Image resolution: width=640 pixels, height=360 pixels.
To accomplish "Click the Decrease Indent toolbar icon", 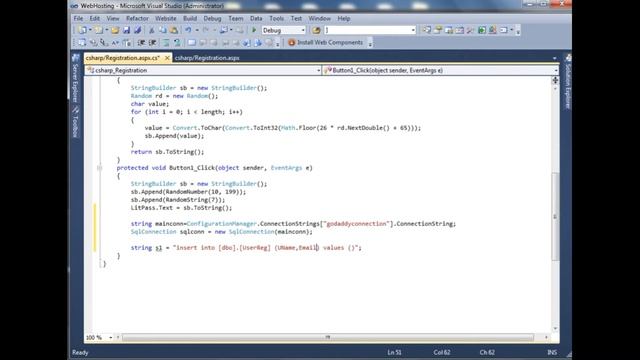I will tap(141, 42).
